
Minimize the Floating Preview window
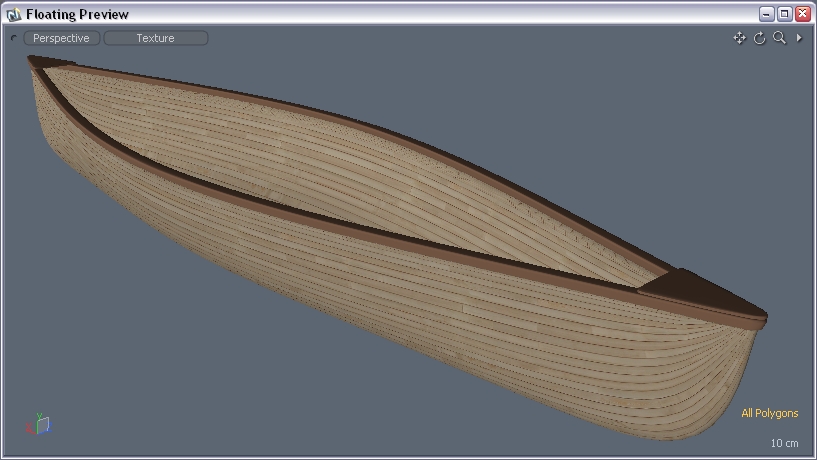766,14
